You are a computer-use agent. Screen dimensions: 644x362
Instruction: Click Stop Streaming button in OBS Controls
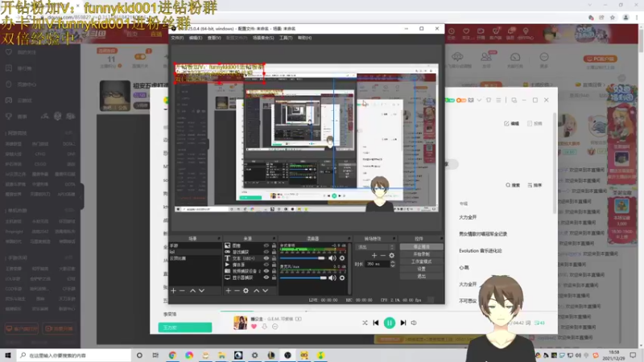click(421, 247)
